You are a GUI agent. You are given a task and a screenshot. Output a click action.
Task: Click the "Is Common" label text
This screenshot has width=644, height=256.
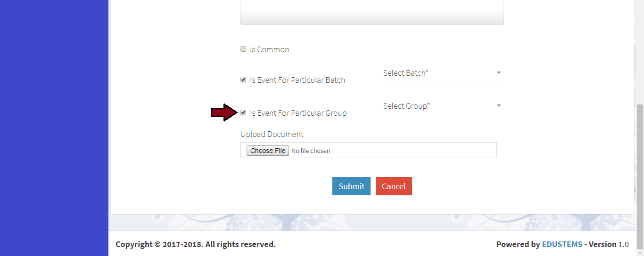pos(269,49)
